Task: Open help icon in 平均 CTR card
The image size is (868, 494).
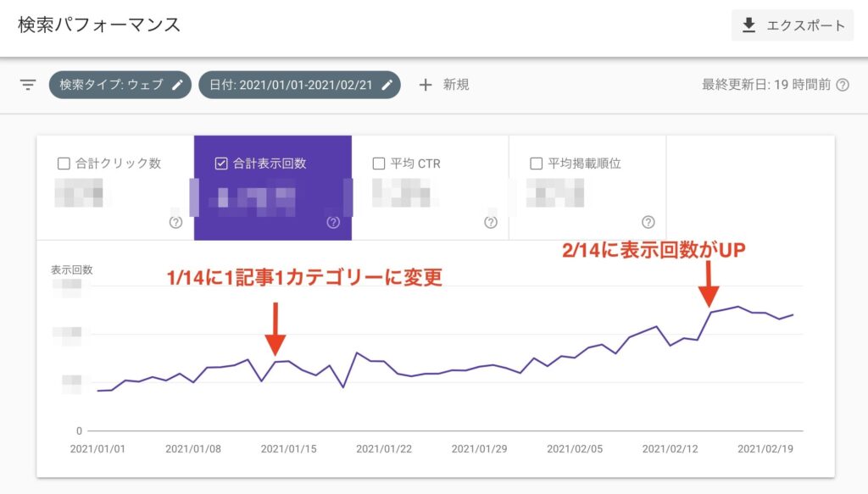Action: click(491, 222)
